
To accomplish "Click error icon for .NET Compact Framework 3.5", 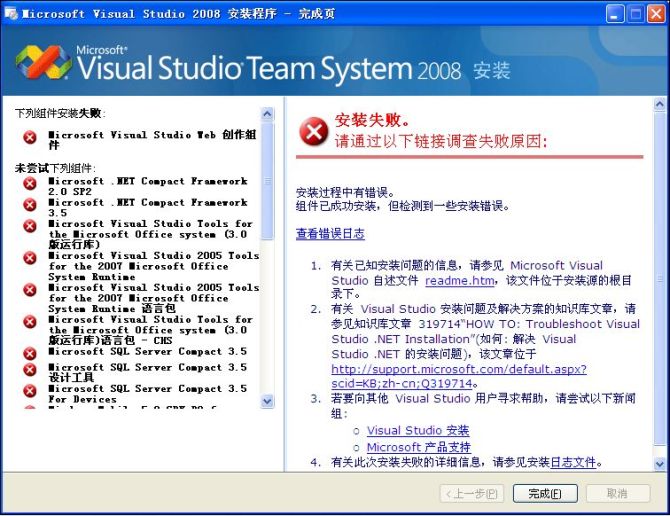I will [30, 205].
